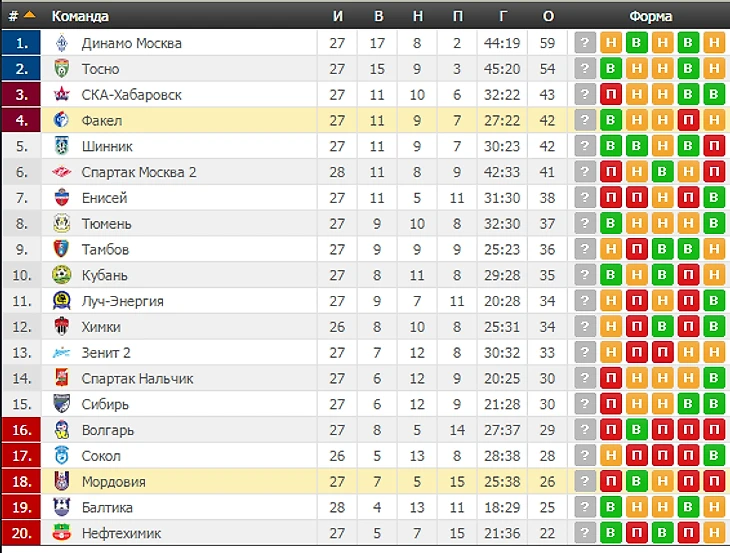Sort by the Г goals column header
This screenshot has width=730, height=553.
click(503, 16)
